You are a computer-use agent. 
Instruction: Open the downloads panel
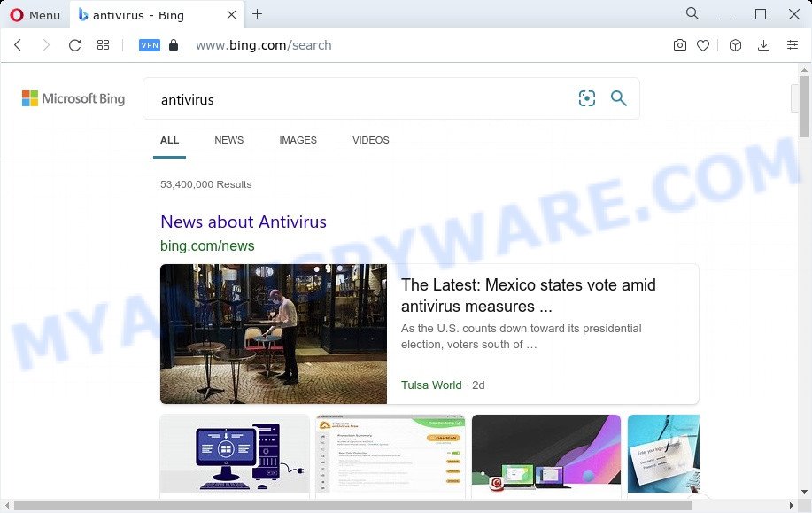click(x=763, y=45)
